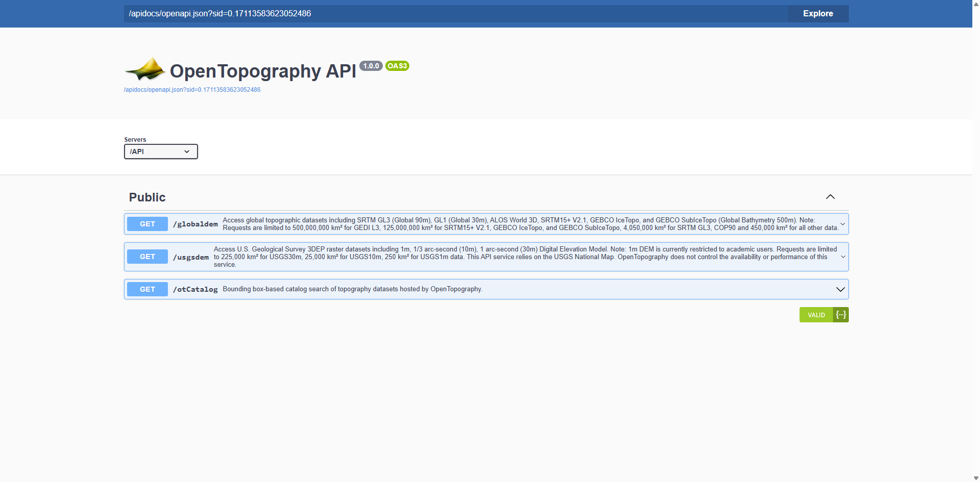Click GET button for /otCatalog
The width and height of the screenshot is (980, 482).
(x=148, y=289)
